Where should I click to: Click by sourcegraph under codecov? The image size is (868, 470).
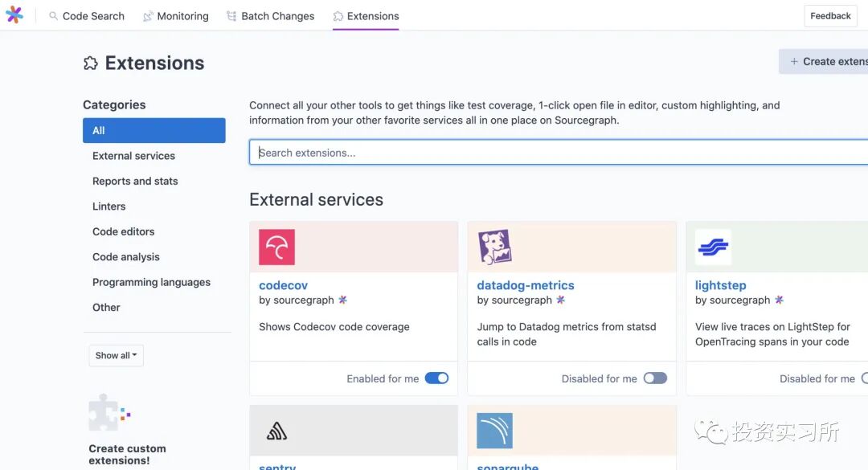pyautogui.click(x=297, y=300)
